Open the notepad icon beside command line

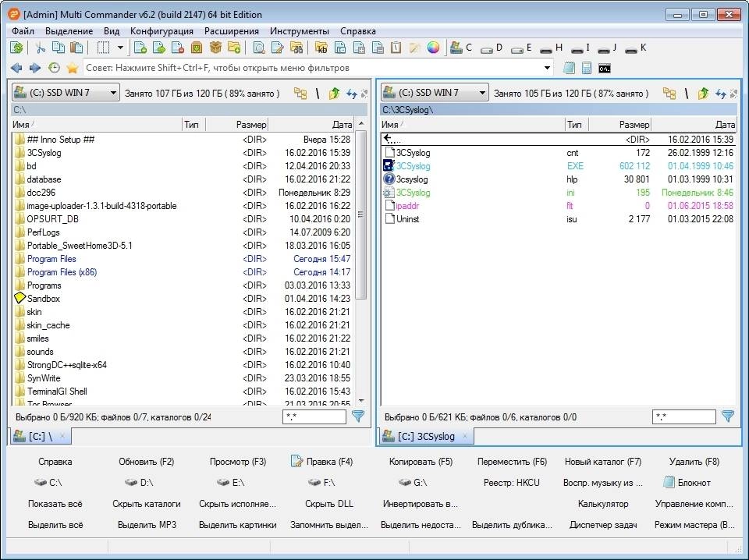[569, 69]
